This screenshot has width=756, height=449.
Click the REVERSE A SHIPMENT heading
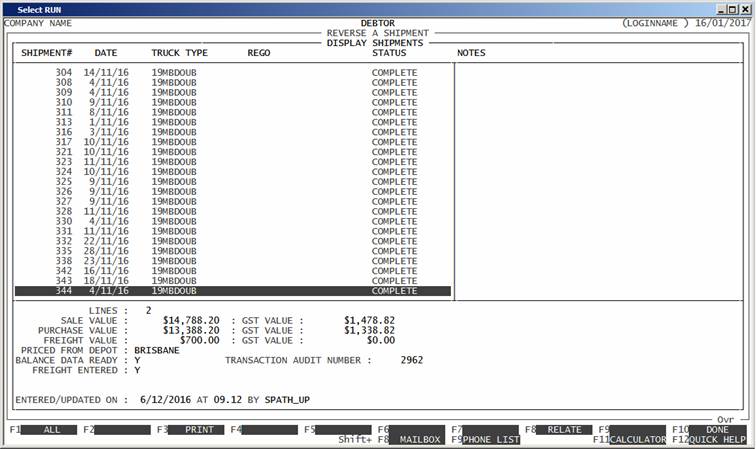point(378,33)
